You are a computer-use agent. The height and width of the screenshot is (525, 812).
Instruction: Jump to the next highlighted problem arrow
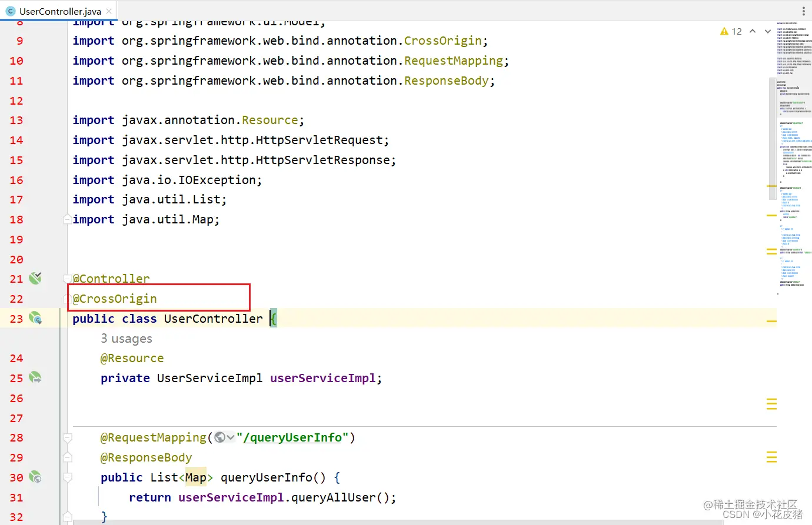tap(768, 31)
